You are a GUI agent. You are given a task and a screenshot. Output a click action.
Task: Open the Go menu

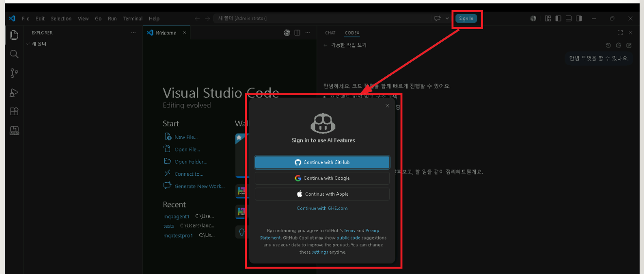(98, 18)
